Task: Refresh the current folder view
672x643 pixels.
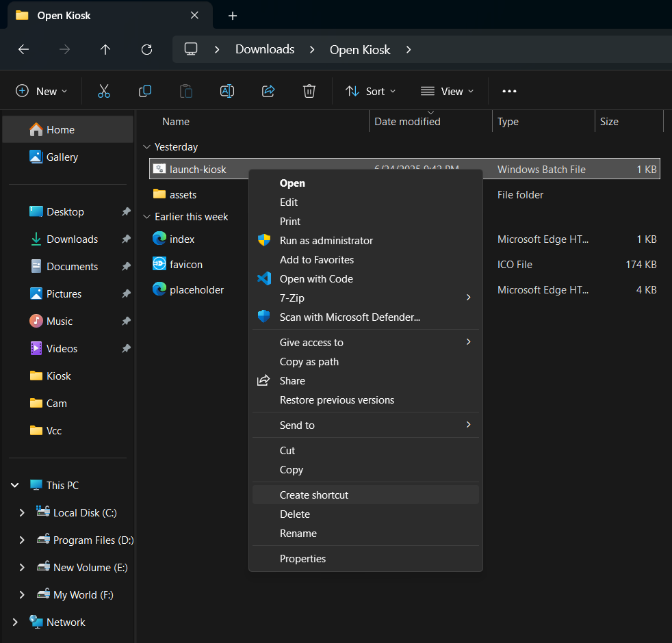Action: click(146, 49)
